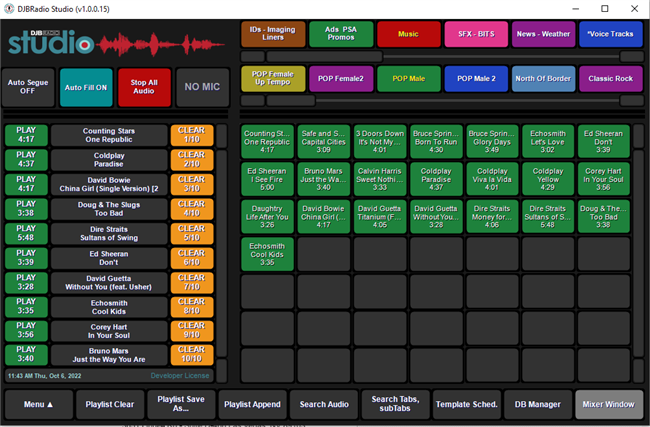Toggle Auto Segue OFF button
This screenshot has height=427, width=650.
(x=28, y=87)
